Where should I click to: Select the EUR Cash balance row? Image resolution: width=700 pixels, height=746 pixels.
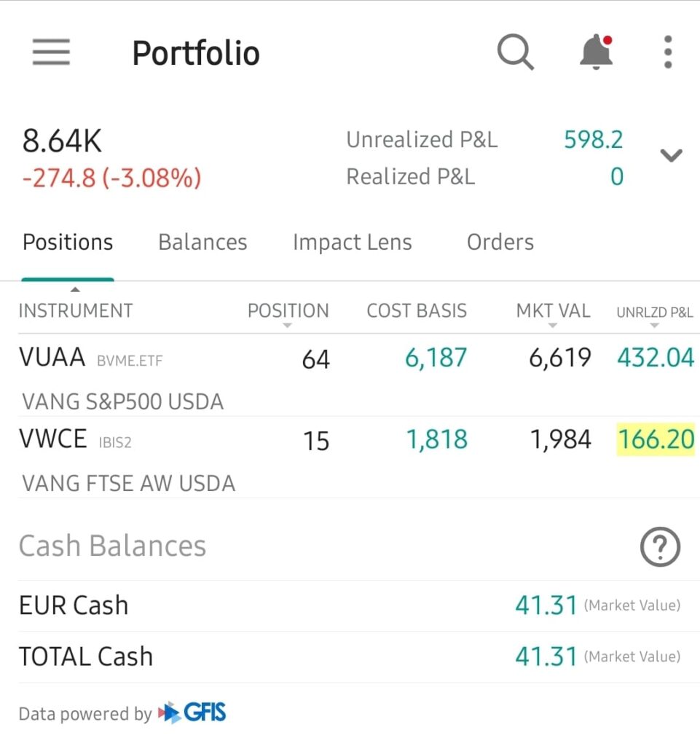click(350, 605)
